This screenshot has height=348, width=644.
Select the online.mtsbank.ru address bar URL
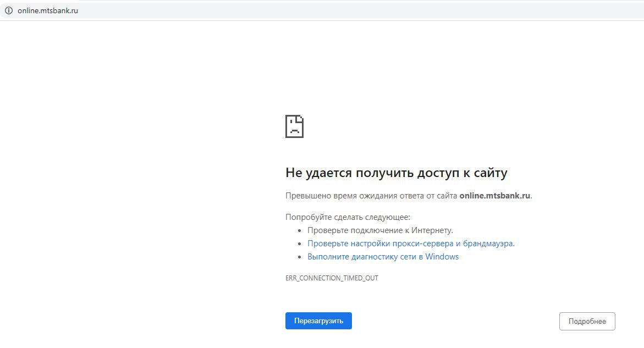(48, 10)
